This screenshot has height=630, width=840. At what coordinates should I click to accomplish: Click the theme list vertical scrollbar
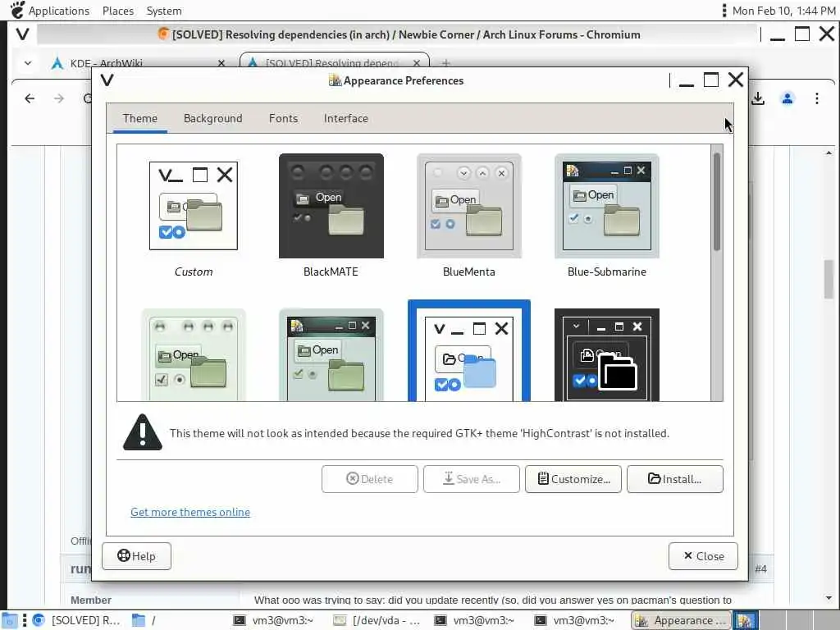pos(717,202)
